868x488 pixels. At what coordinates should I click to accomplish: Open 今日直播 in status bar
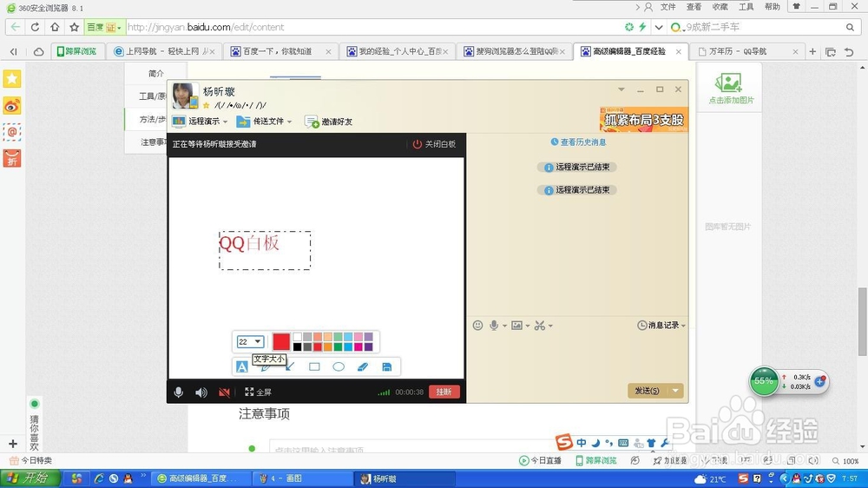pos(540,460)
